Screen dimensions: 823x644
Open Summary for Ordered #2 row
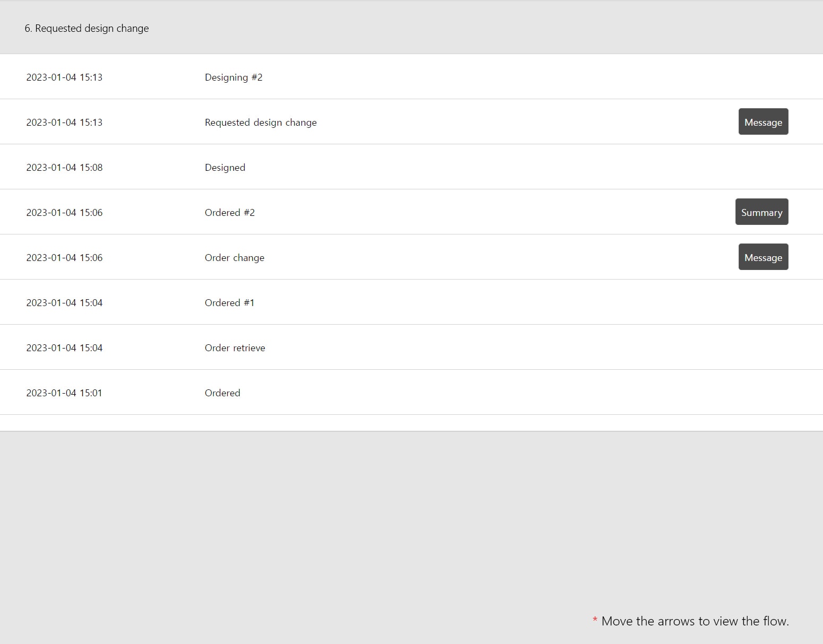761,212
